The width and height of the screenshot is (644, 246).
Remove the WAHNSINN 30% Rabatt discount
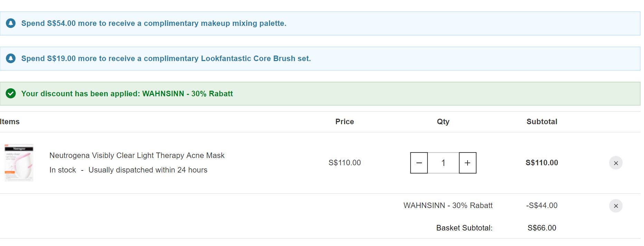click(616, 206)
